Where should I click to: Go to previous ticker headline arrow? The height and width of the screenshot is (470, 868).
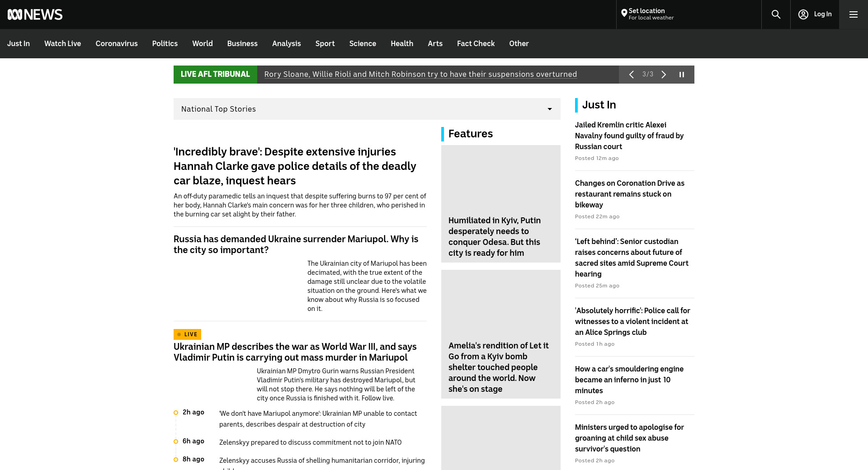click(632, 75)
